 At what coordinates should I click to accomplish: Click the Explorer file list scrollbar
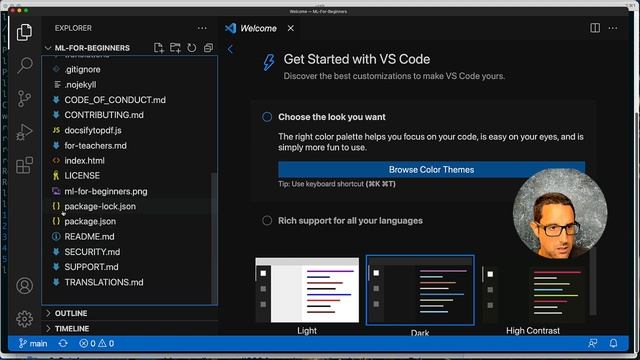click(214, 238)
